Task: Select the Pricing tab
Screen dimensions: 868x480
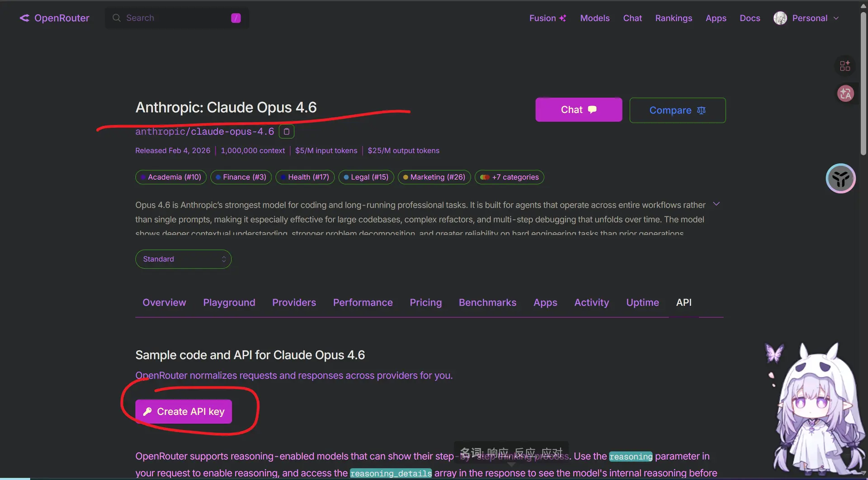Action: pyautogui.click(x=426, y=302)
